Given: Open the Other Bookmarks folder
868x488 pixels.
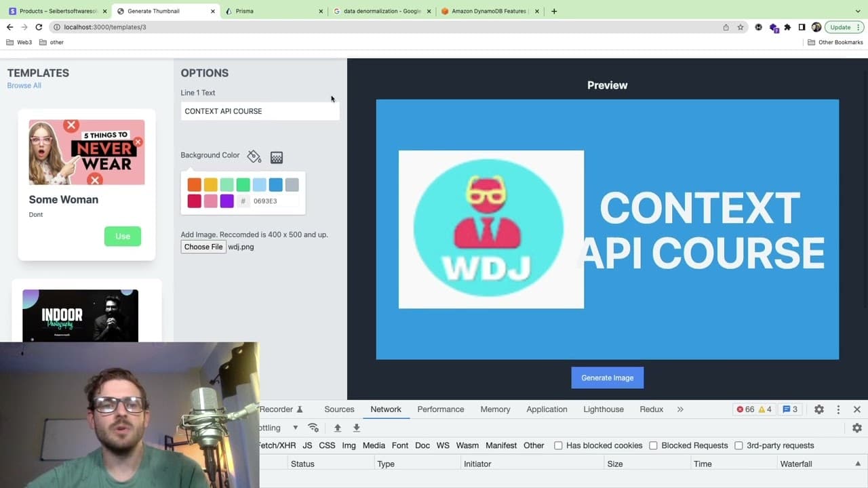Looking at the screenshot, I should click(x=835, y=42).
